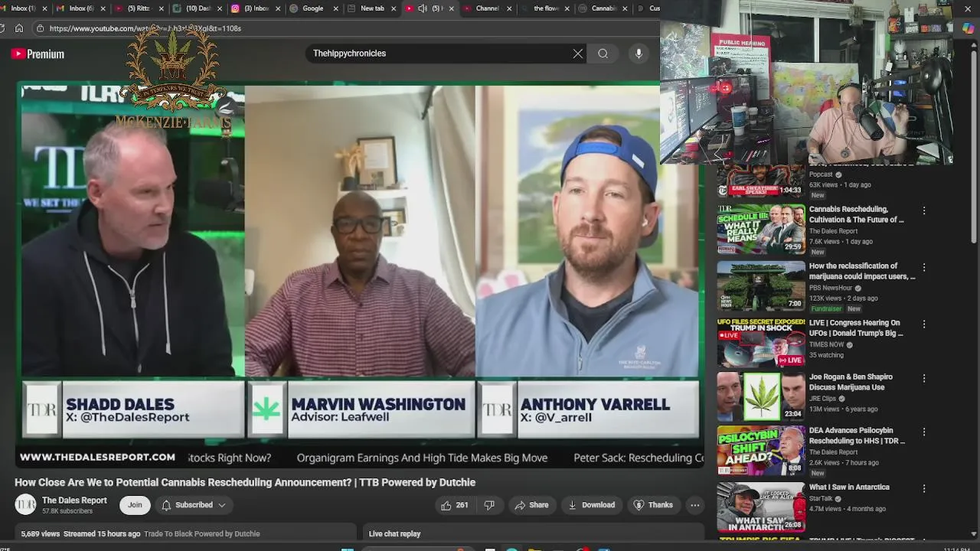Open options menu for DEA Advances Psilocybin video

click(x=924, y=432)
